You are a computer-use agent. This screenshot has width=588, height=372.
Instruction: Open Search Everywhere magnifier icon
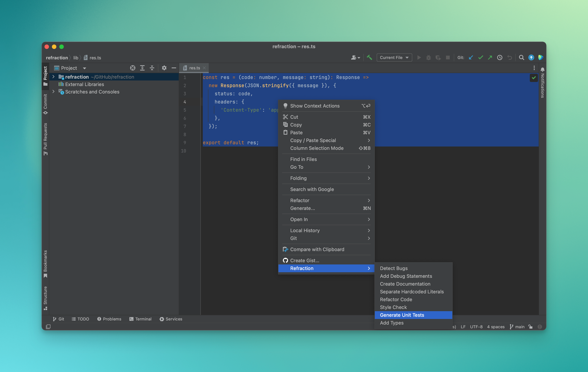(x=521, y=58)
